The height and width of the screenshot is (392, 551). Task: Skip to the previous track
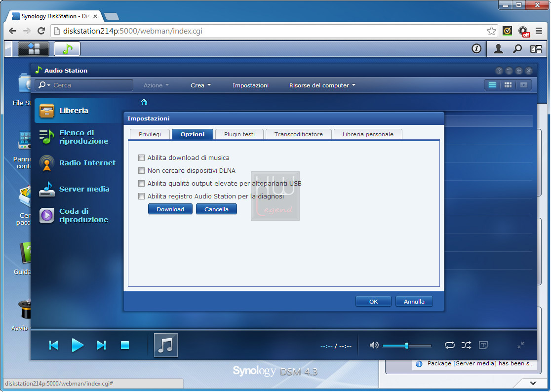54,345
